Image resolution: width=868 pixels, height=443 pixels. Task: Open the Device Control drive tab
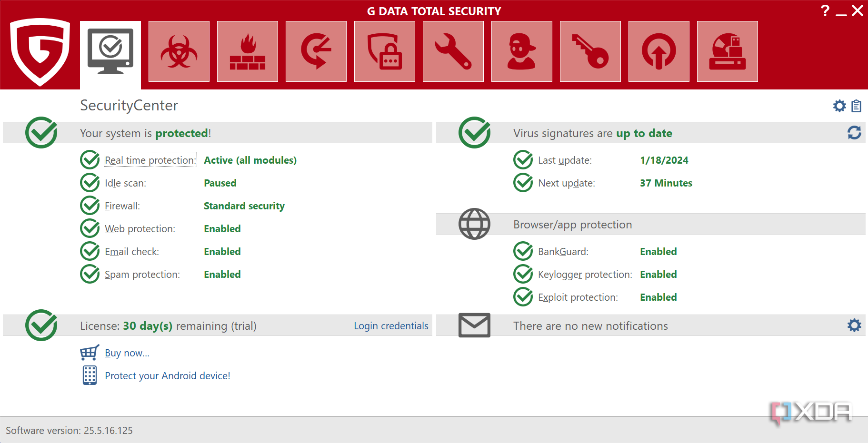pyautogui.click(x=728, y=51)
